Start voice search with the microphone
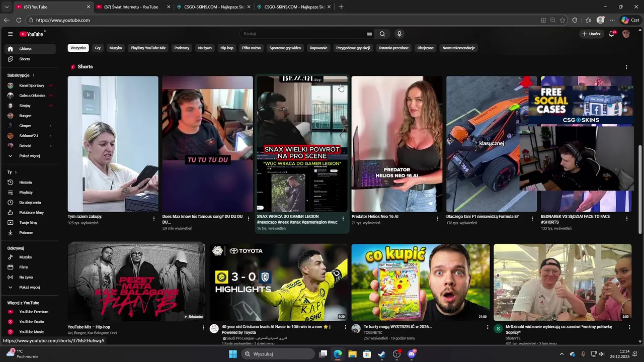This screenshot has width=644, height=362. tap(399, 34)
